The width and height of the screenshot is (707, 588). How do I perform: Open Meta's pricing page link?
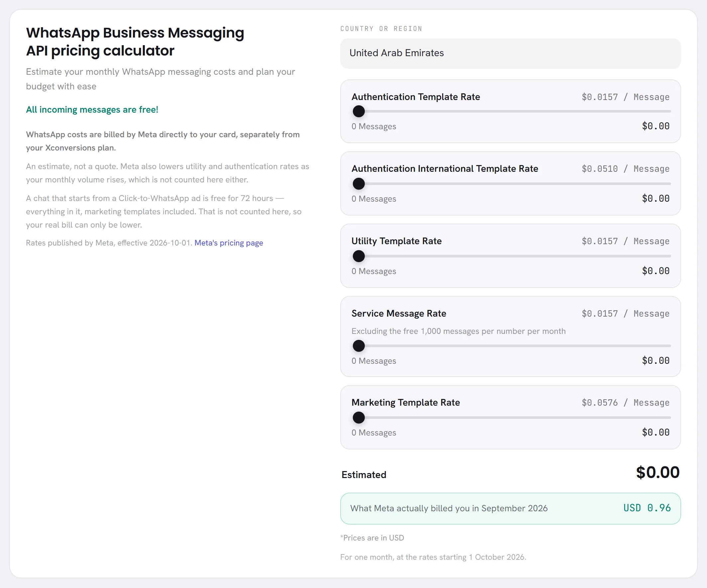(x=229, y=243)
